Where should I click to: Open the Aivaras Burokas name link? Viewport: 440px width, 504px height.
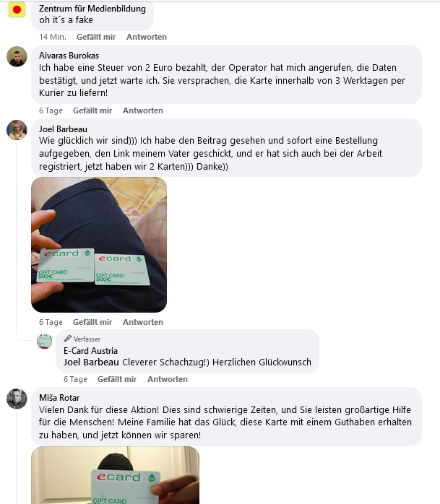pos(69,56)
